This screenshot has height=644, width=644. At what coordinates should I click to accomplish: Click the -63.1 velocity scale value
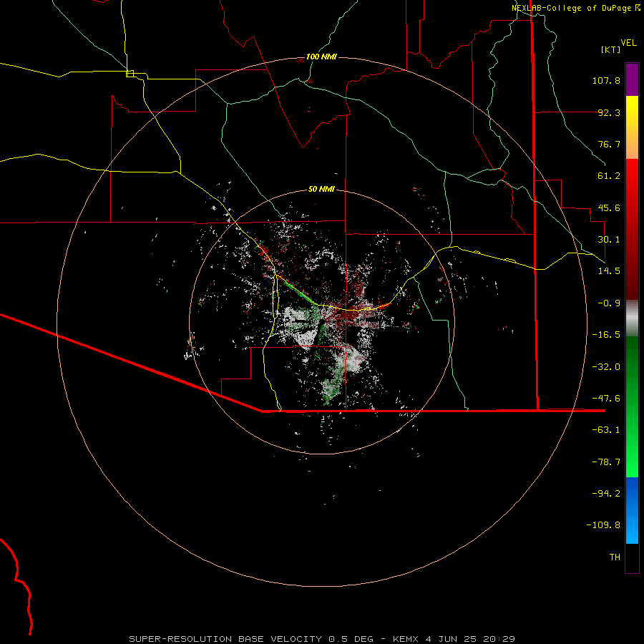tap(606, 430)
